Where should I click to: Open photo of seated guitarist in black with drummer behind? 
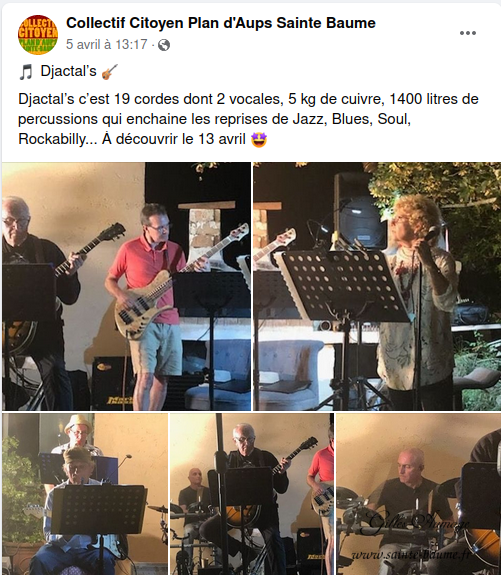[x=252, y=494]
